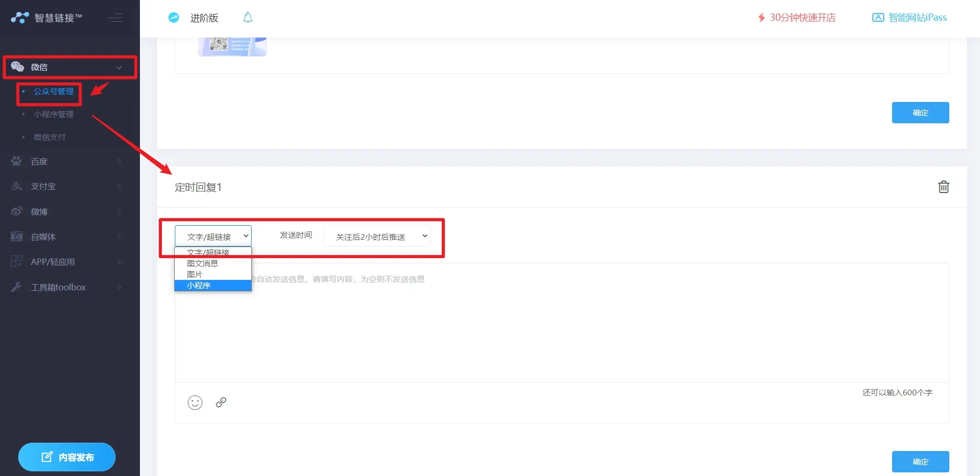Screen dimensions: 980x476
Task: Click the bottom 确定 button
Action: click(920, 461)
